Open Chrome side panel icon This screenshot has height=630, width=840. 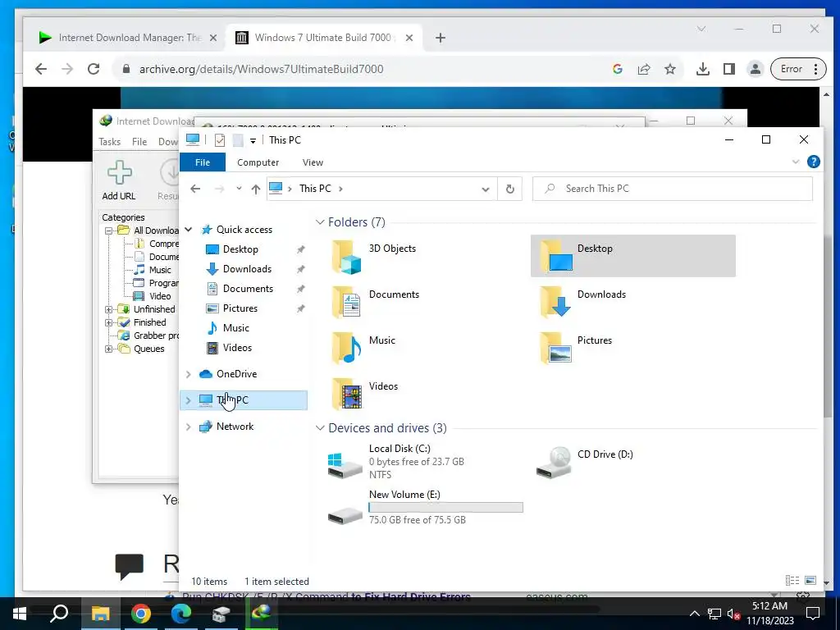[729, 69]
